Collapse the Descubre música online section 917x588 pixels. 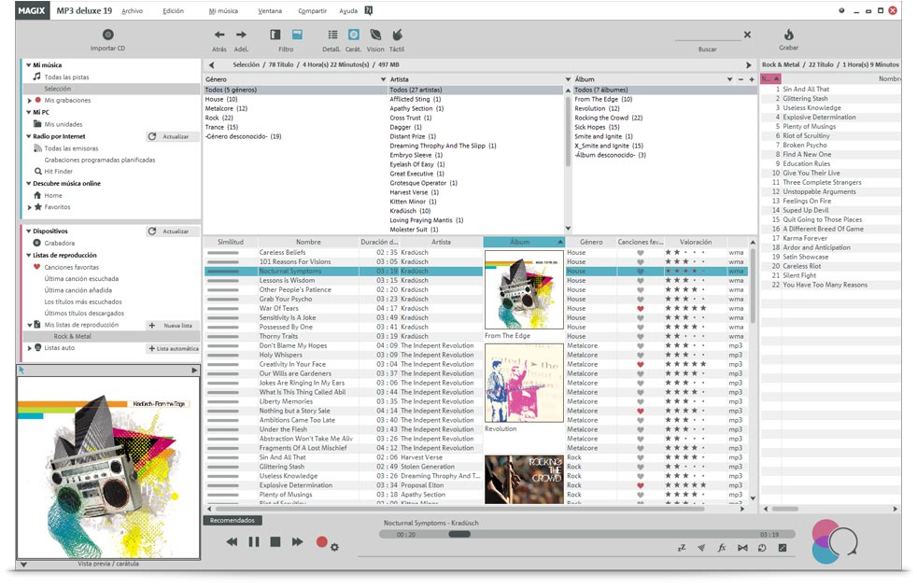pyautogui.click(x=28, y=183)
